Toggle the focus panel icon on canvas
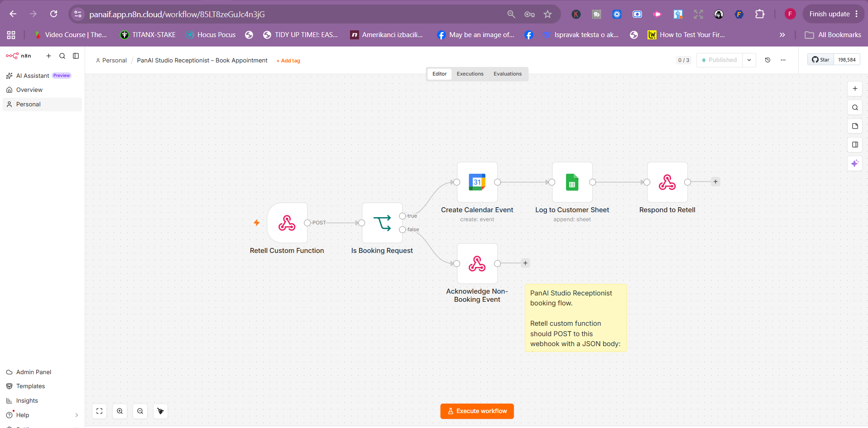The image size is (868, 428). (855, 144)
